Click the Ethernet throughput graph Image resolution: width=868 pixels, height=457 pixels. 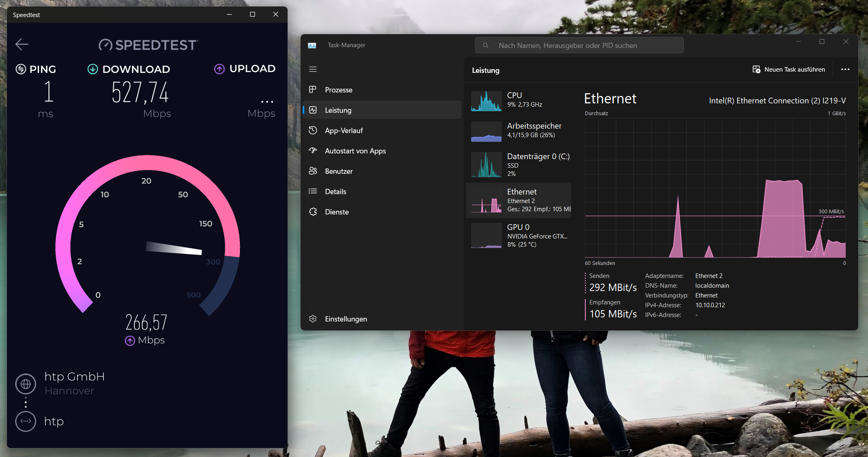715,188
